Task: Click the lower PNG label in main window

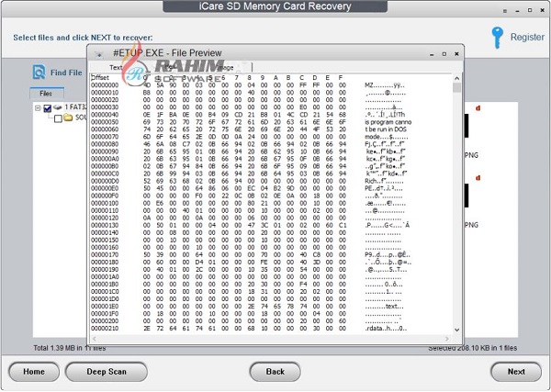Action: pyautogui.click(x=471, y=225)
